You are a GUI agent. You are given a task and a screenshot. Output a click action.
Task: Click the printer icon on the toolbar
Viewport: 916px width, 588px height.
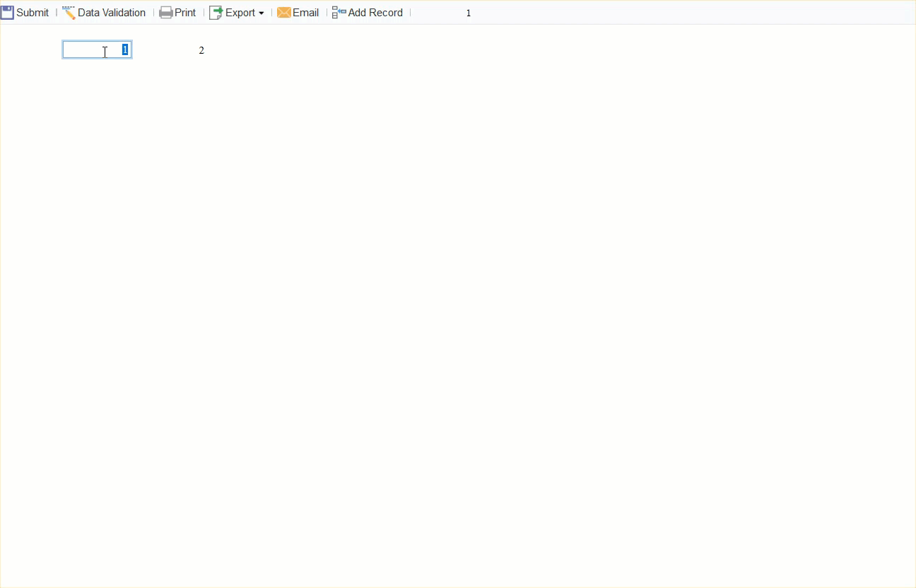(166, 12)
